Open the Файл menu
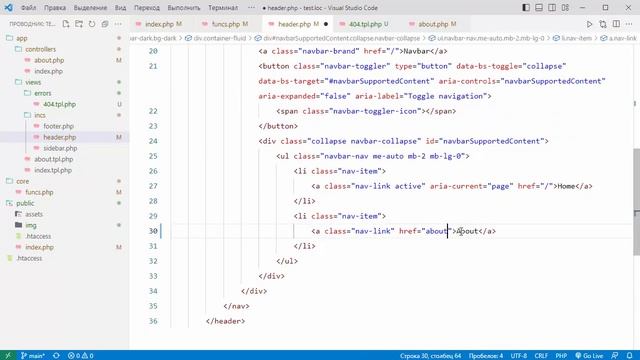 coord(28,8)
